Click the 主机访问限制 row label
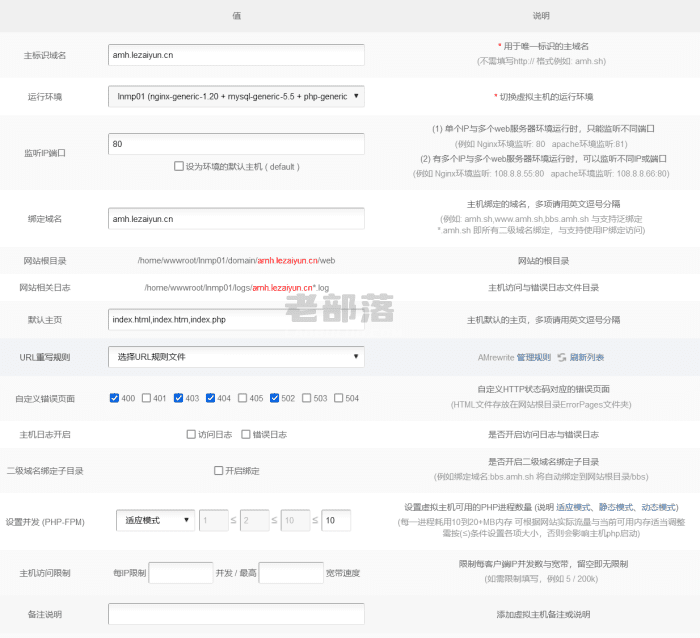 coord(45,573)
